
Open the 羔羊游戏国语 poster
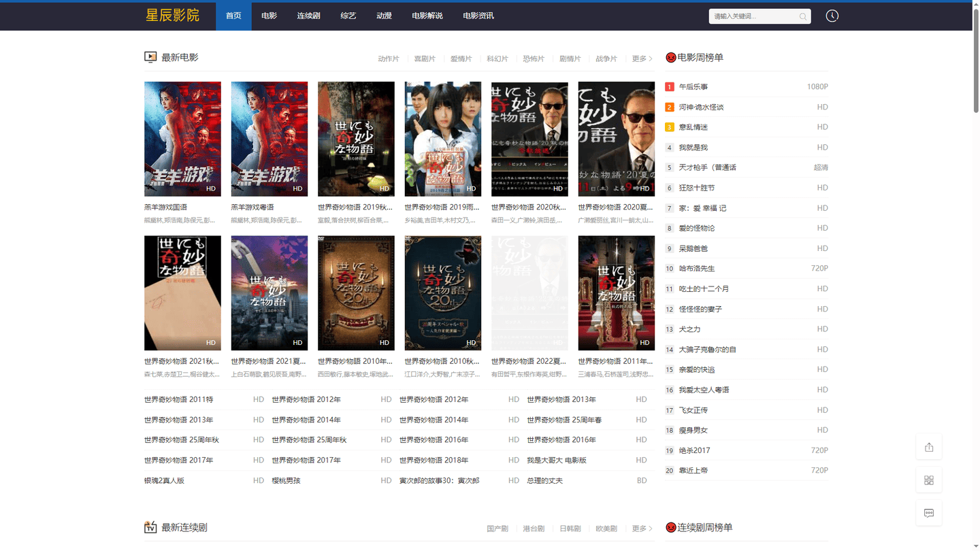point(182,139)
